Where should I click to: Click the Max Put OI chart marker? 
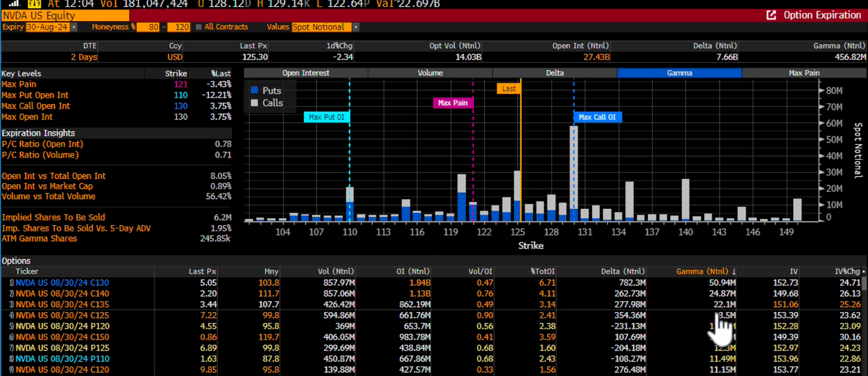tap(327, 117)
